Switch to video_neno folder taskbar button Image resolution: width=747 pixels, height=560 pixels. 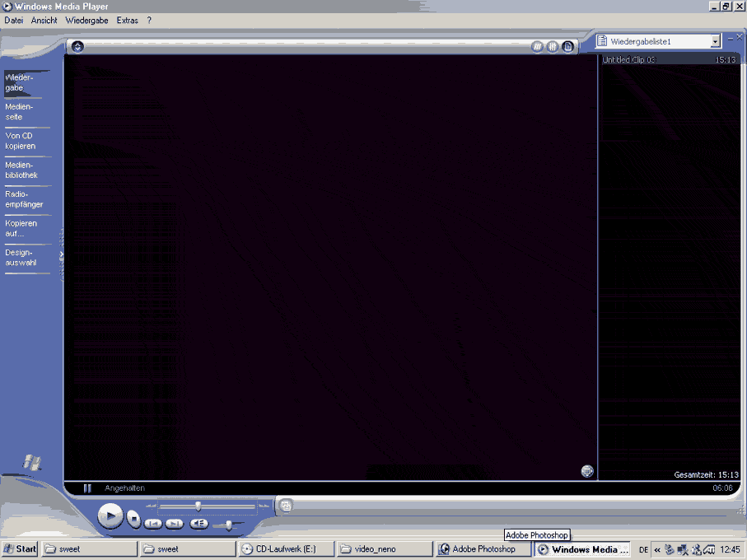(384, 549)
